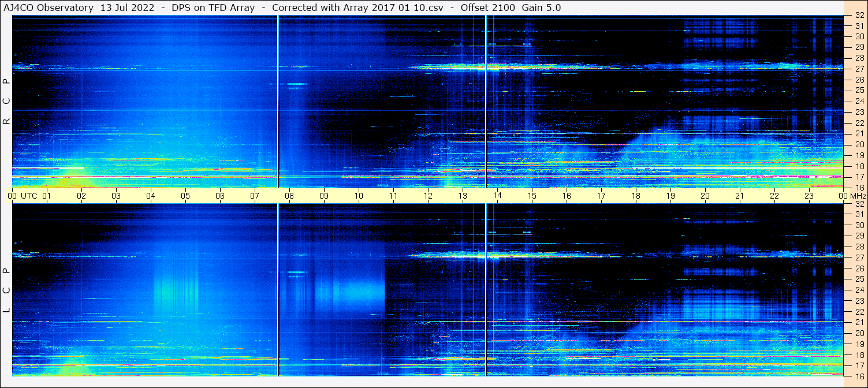Select the date "13 Jul 2022" in header

point(127,8)
